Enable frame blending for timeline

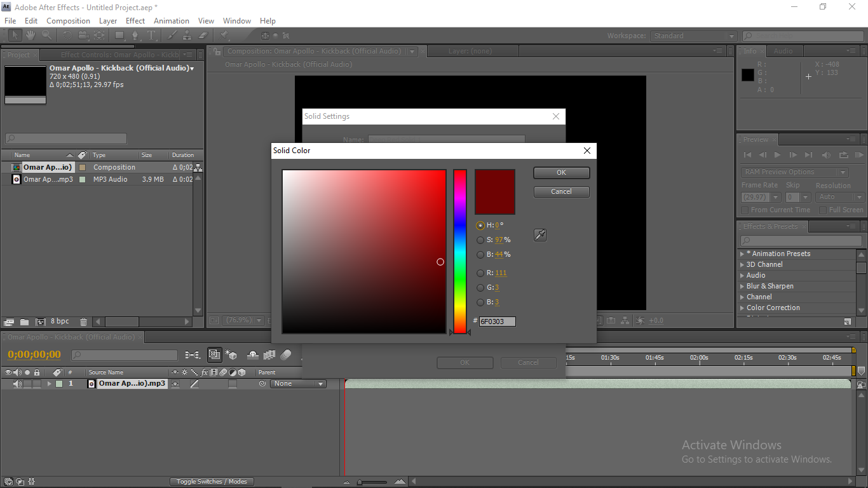click(269, 355)
